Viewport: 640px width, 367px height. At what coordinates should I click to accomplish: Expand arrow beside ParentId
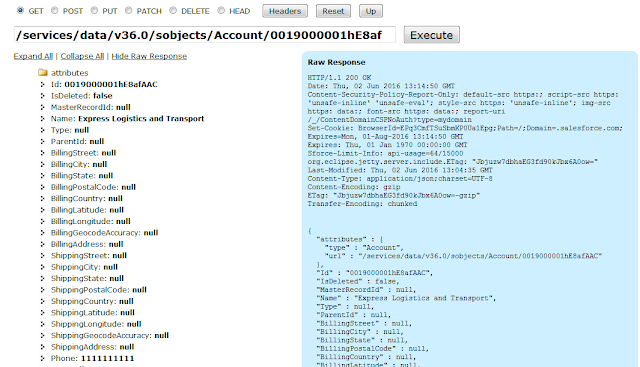click(42, 142)
